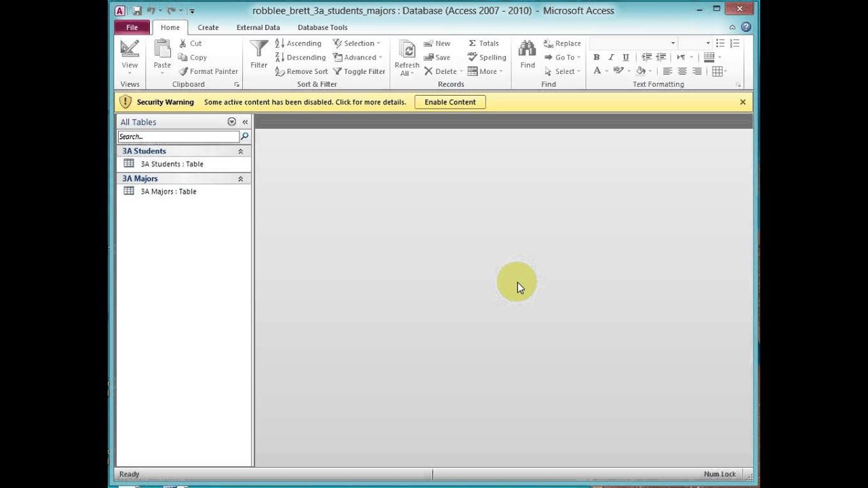Open the Select dropdown in Find group
This screenshot has width=868, height=488.
pos(562,71)
